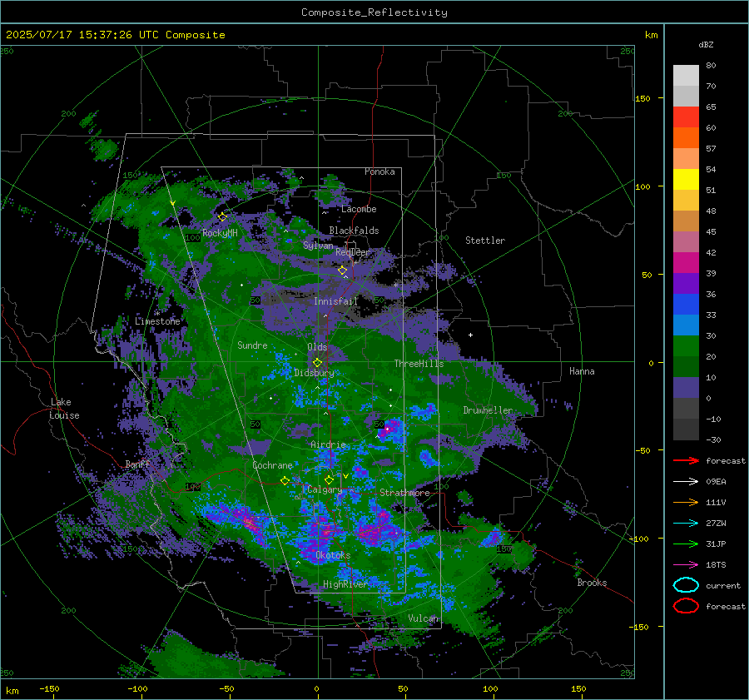Click the white 09EA arrow icon

pos(686,482)
